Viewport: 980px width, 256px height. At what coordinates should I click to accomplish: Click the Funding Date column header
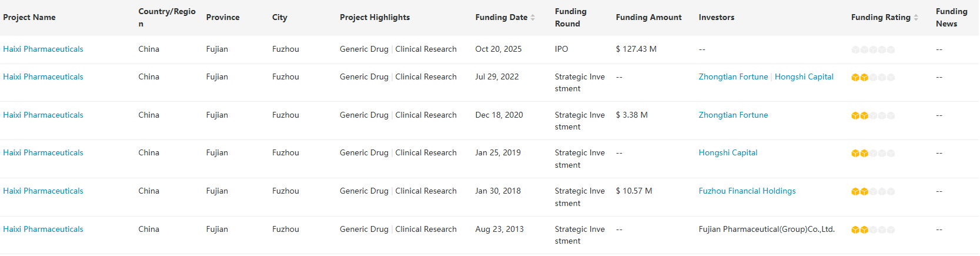click(x=501, y=18)
